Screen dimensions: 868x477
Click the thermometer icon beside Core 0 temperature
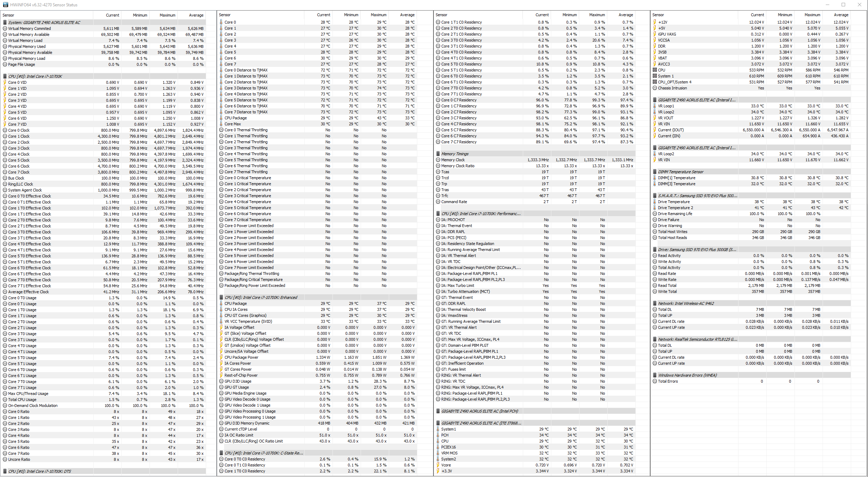(221, 22)
